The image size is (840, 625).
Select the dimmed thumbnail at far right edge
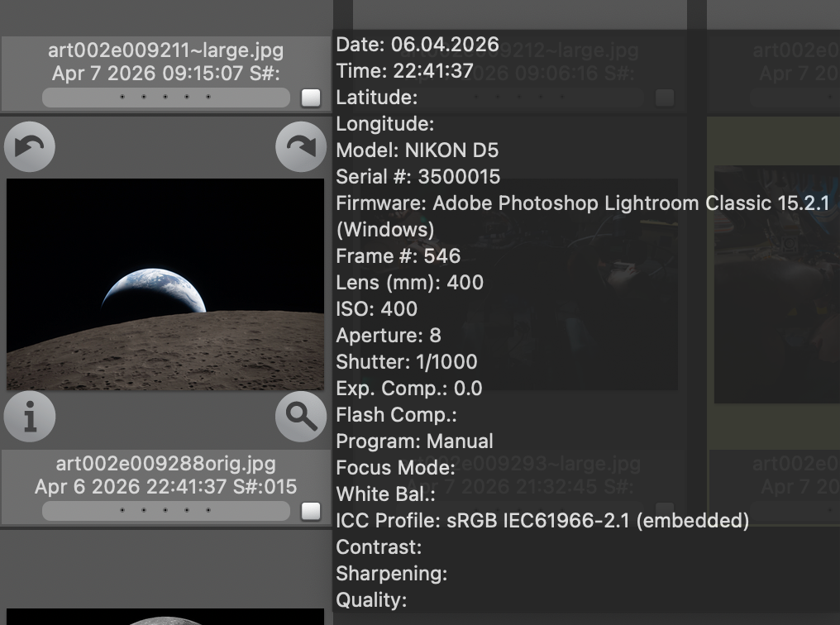(x=777, y=284)
